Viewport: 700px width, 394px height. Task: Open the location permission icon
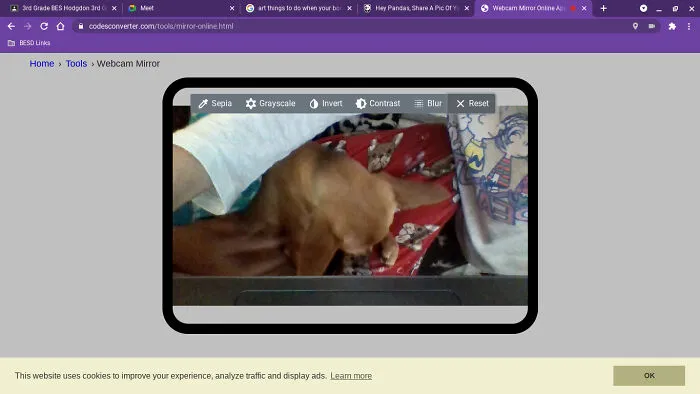pos(635,26)
